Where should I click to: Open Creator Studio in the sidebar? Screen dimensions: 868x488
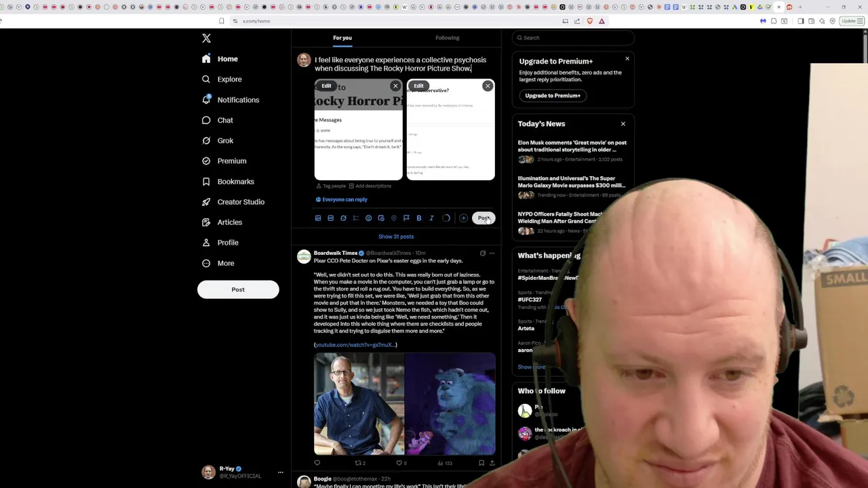coord(233,201)
